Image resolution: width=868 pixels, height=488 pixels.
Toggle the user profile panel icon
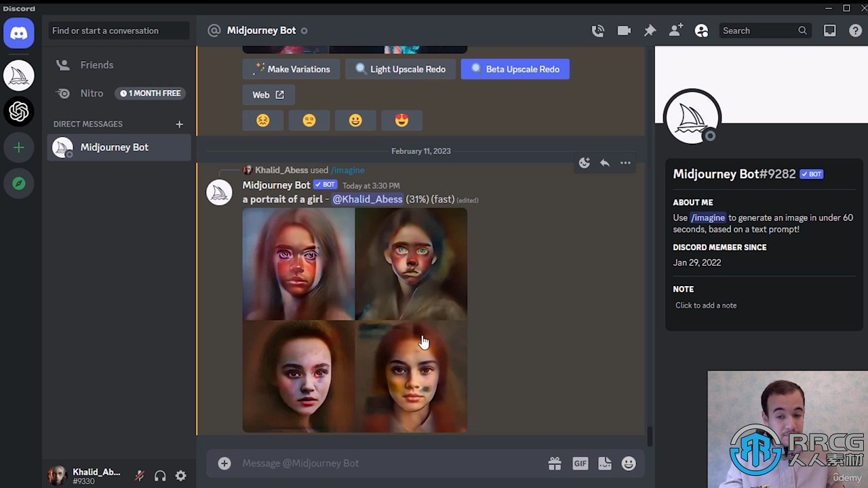point(702,30)
